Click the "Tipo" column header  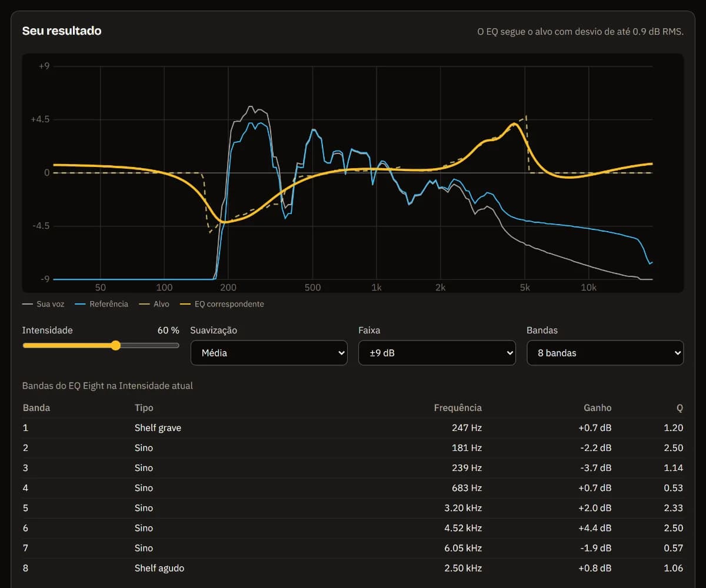point(144,407)
